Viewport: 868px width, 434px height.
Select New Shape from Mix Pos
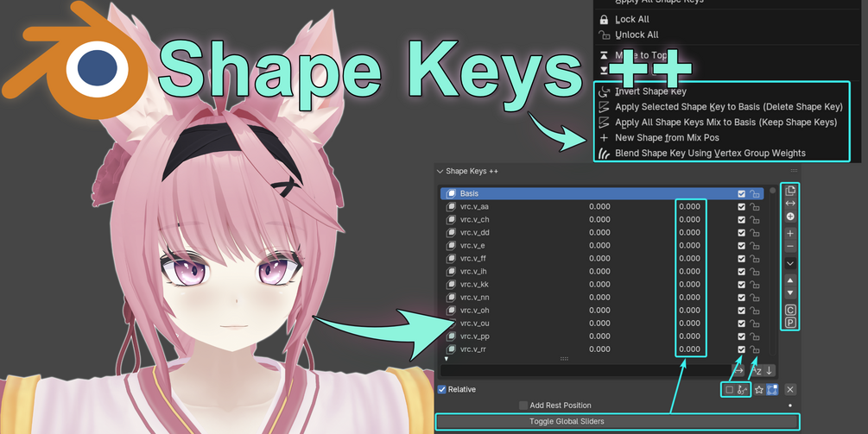(667, 138)
